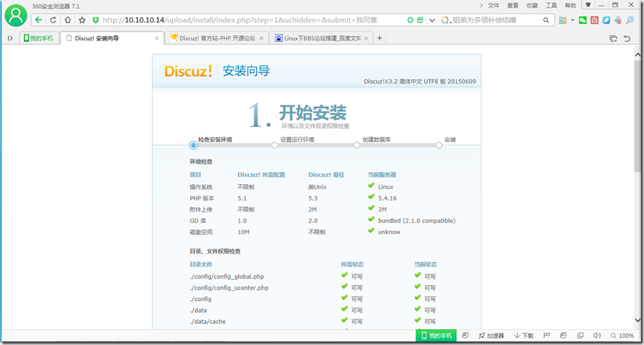Open the 下载 downloads manager
The width and height of the screenshot is (644, 345).
tap(523, 335)
